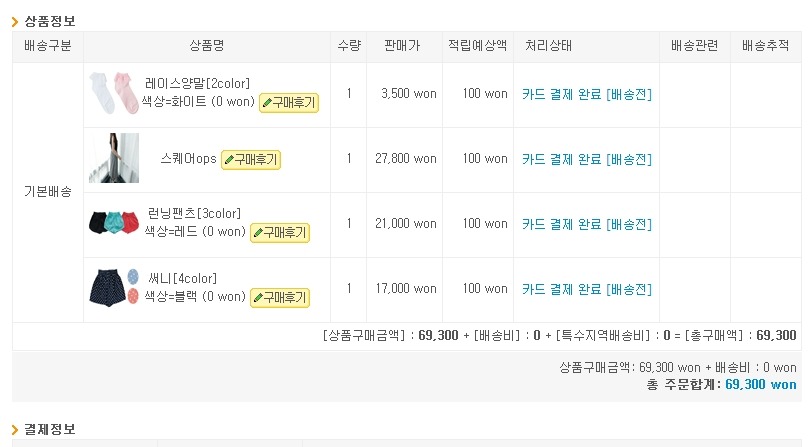The image size is (809, 447).
Task: Click the 배송추적 column header
Action: [x=766, y=46]
